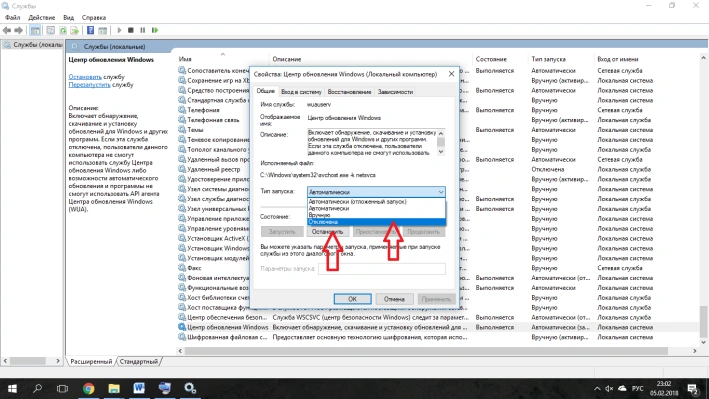The image size is (709, 399).
Task: Click the Pause service icon
Action: 142,30
